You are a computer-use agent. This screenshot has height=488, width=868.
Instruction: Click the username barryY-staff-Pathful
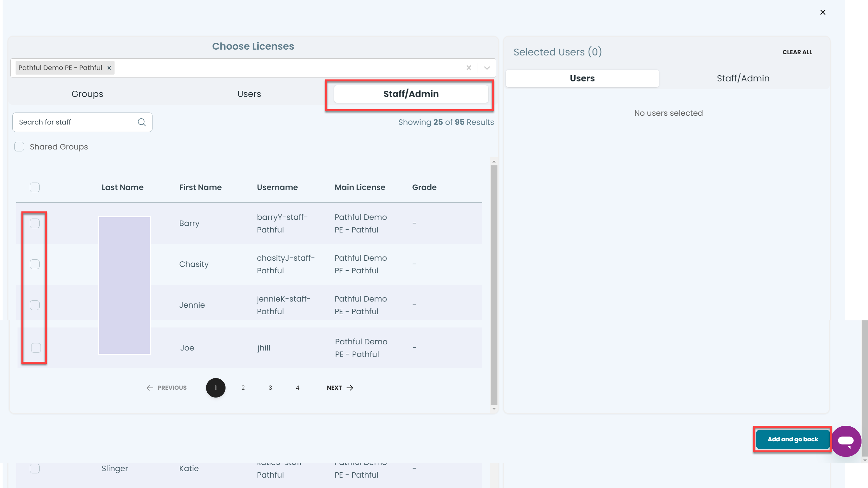282,223
